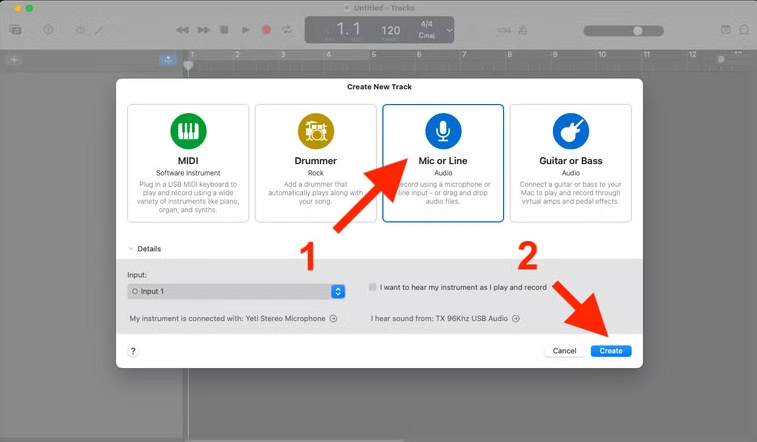Open input device settings arrow next to Yeti Stereo Microphone
This screenshot has width=757, height=442.
(x=333, y=318)
